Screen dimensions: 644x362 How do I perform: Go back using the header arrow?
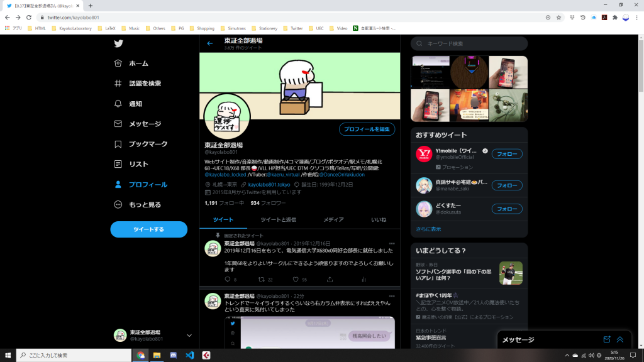tap(210, 43)
